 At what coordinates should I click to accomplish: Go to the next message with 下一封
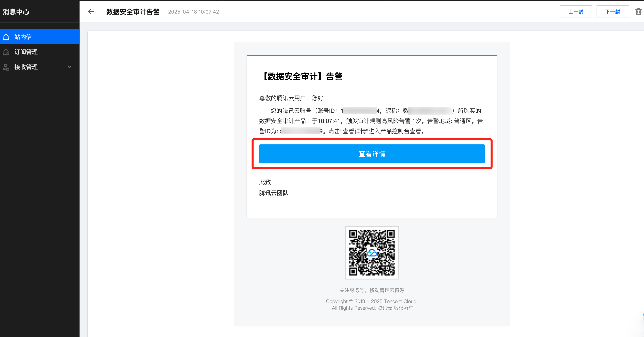[612, 12]
